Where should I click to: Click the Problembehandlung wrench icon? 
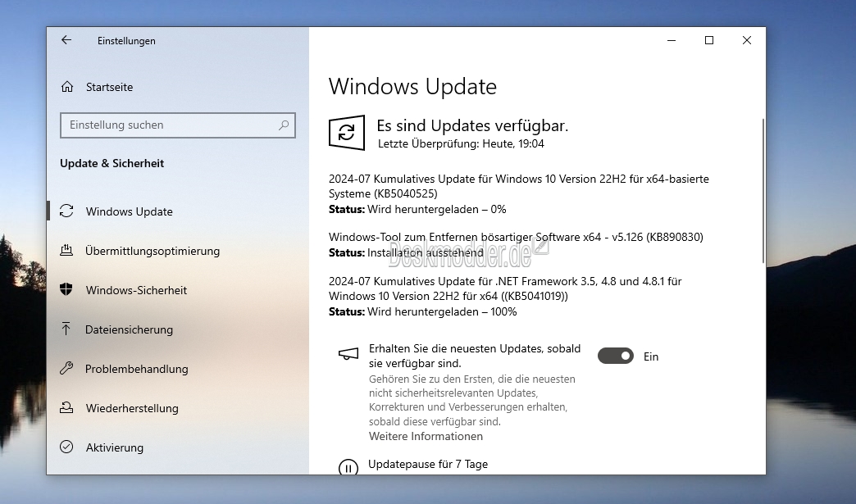[66, 368]
